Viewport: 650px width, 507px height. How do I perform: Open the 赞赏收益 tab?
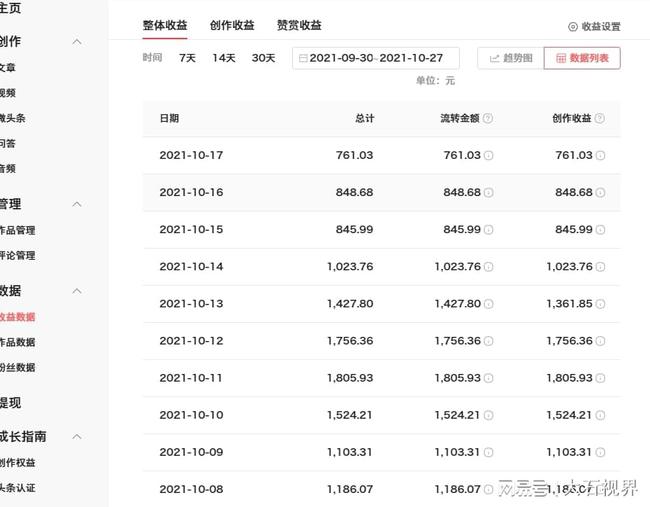299,25
